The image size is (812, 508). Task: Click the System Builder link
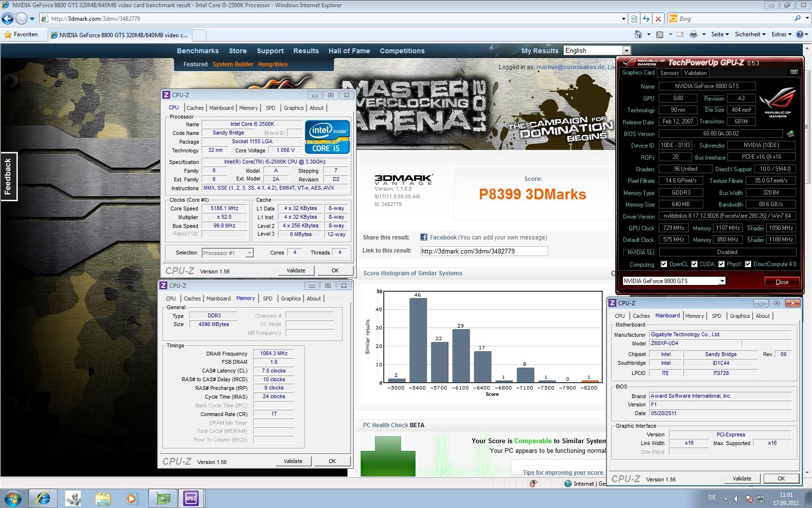click(x=233, y=64)
